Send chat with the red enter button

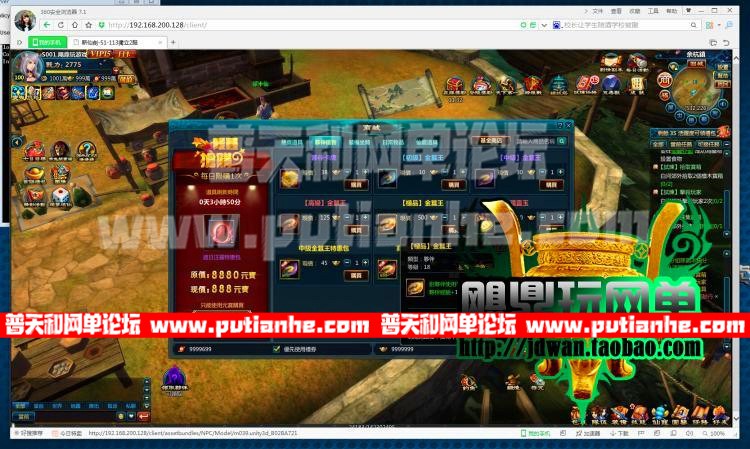pyautogui.click(x=143, y=416)
